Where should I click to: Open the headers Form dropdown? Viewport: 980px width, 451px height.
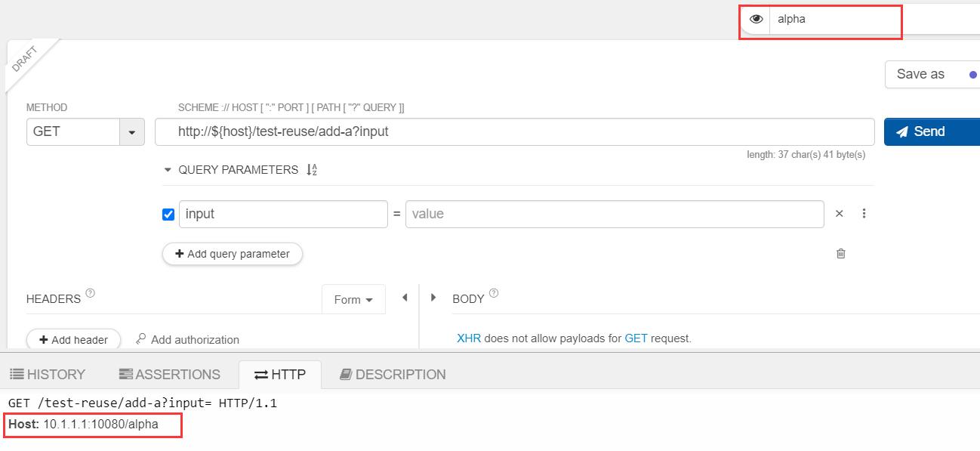click(353, 299)
